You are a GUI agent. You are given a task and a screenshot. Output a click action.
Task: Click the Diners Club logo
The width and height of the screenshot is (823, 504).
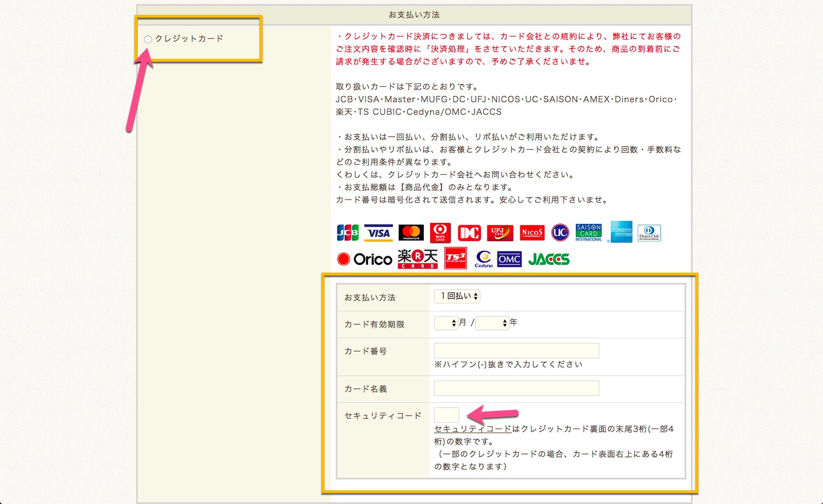[649, 233]
